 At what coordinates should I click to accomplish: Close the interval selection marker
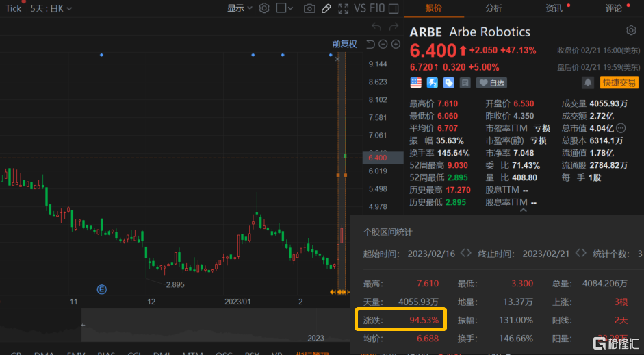pyautogui.click(x=337, y=59)
